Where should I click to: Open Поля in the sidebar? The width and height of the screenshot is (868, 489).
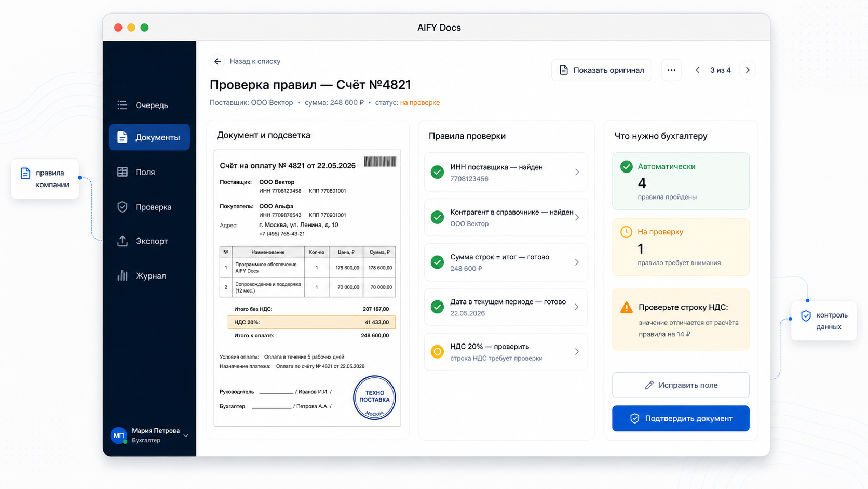pyautogui.click(x=150, y=172)
